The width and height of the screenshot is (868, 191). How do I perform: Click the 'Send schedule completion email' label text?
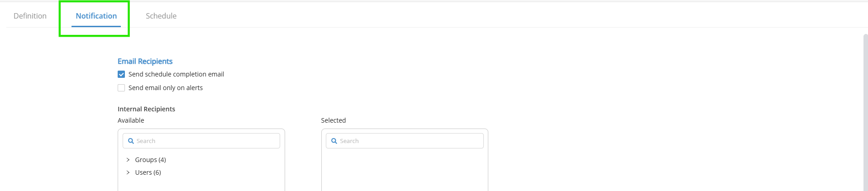pyautogui.click(x=176, y=74)
